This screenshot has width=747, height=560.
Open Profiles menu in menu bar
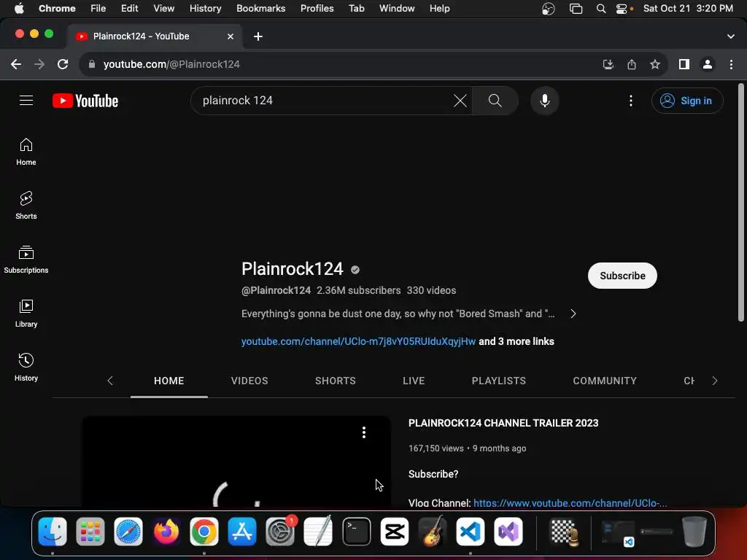coord(317,9)
